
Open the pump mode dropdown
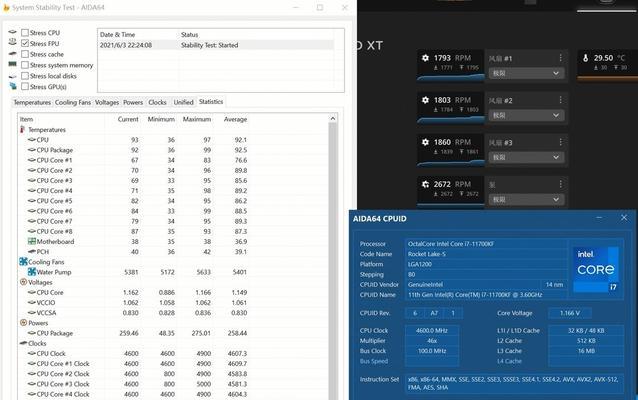pyautogui.click(x=526, y=199)
